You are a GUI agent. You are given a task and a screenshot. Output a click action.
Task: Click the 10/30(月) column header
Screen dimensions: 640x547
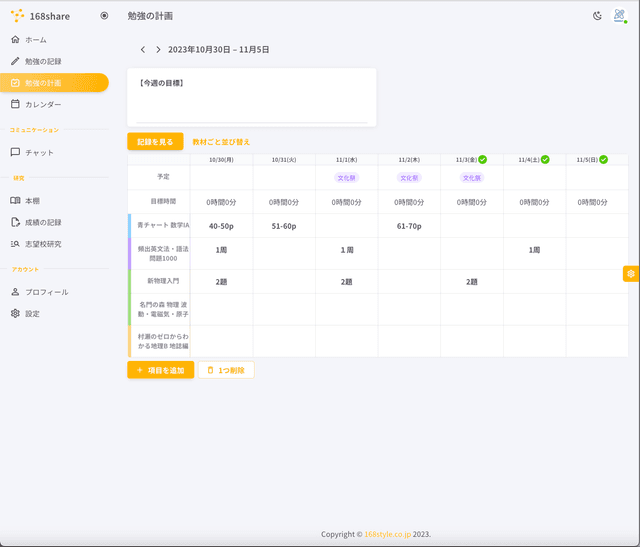click(x=221, y=160)
